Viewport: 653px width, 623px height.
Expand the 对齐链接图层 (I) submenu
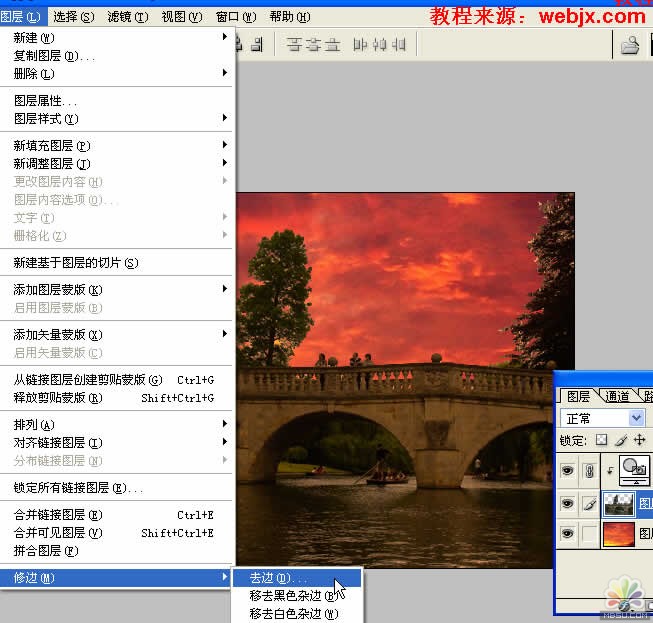point(116,442)
